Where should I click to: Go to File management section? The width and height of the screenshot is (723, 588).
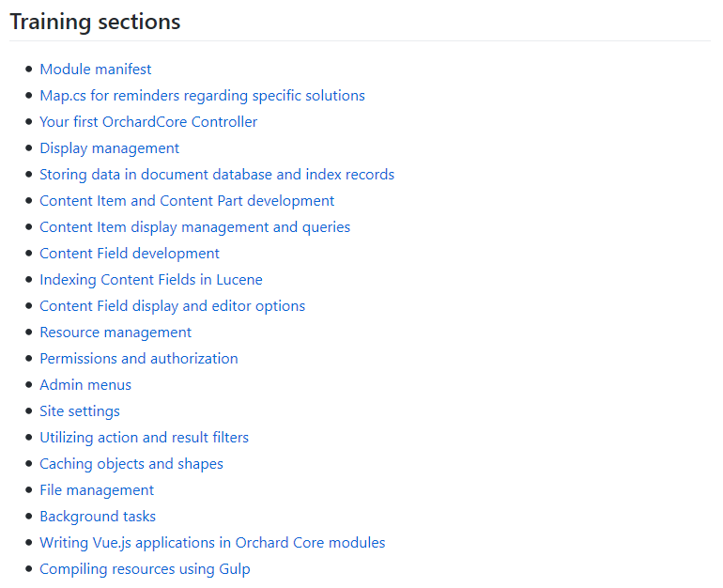(x=97, y=489)
